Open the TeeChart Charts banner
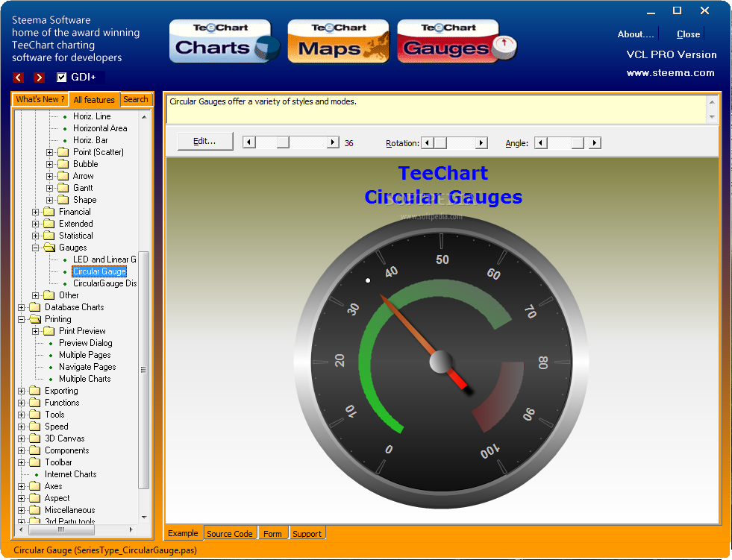The width and height of the screenshot is (732, 560). 225,41
